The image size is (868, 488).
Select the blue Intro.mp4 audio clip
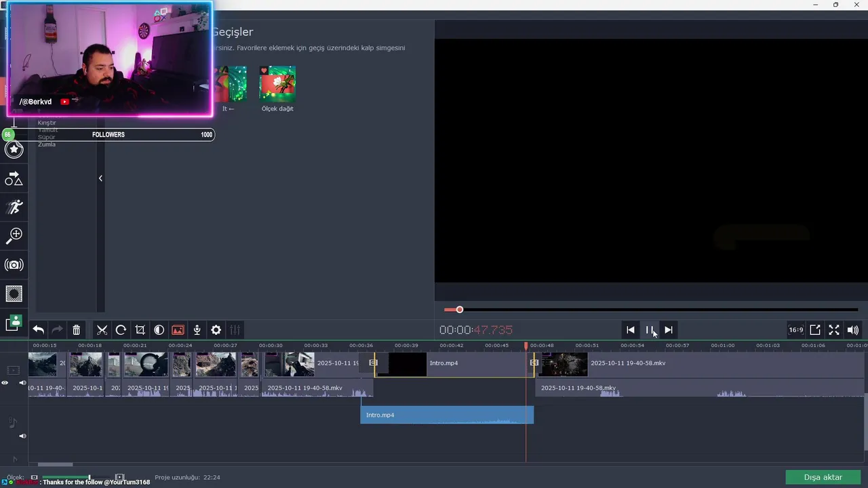[447, 415]
